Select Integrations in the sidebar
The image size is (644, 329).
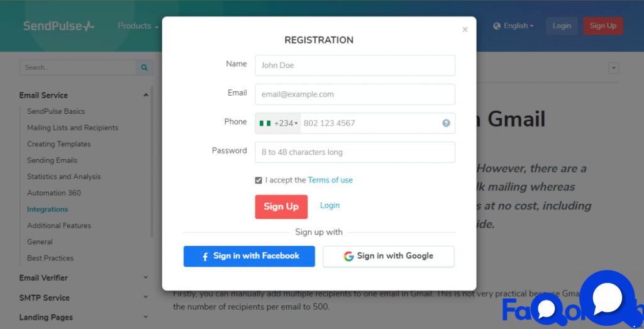coord(48,209)
